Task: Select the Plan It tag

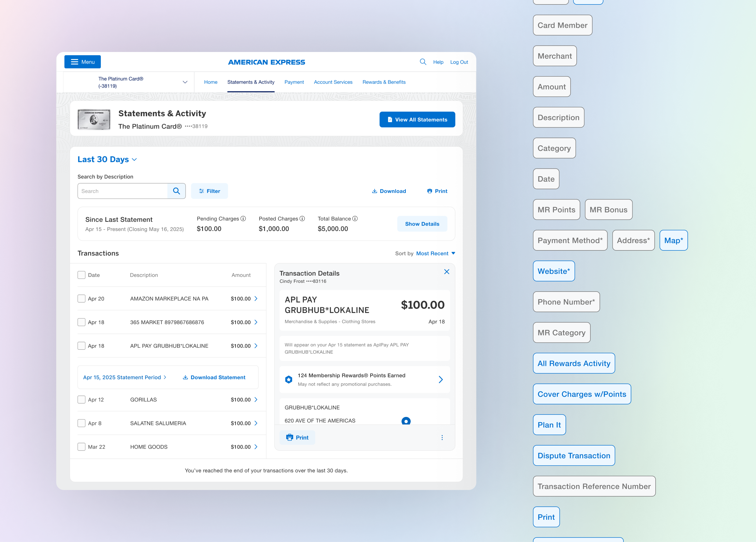Action: [x=549, y=425]
